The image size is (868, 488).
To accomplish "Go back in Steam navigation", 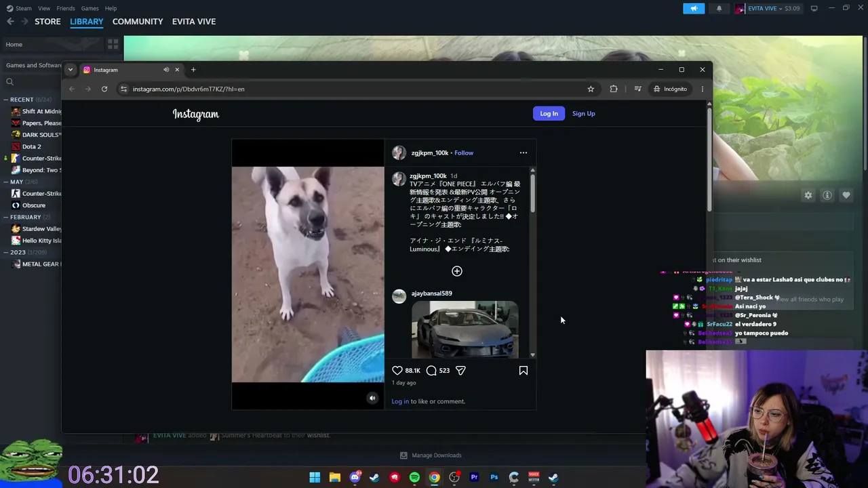I will (10, 22).
